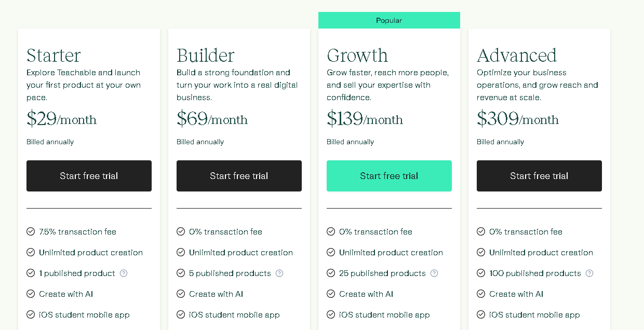
Task: Click help icon beside 1 published product
Action: tap(124, 273)
